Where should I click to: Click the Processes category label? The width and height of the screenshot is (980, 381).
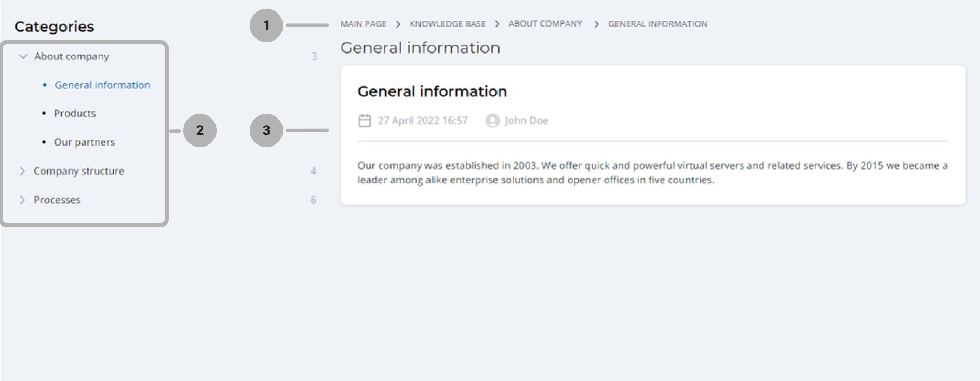click(x=57, y=200)
